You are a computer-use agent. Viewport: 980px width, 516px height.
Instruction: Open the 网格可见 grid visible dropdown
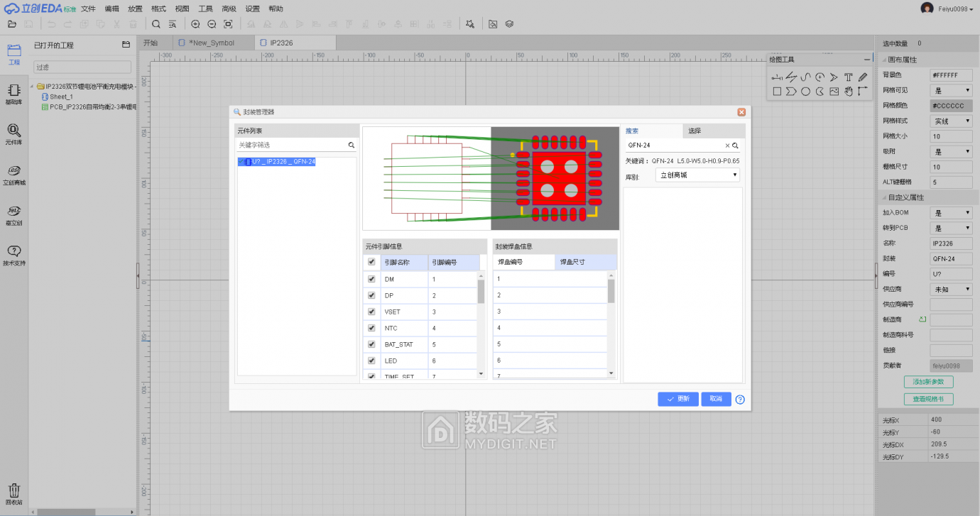pos(952,91)
